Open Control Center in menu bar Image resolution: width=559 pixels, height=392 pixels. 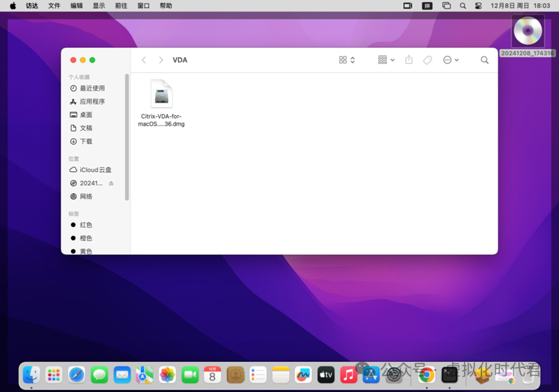478,6
